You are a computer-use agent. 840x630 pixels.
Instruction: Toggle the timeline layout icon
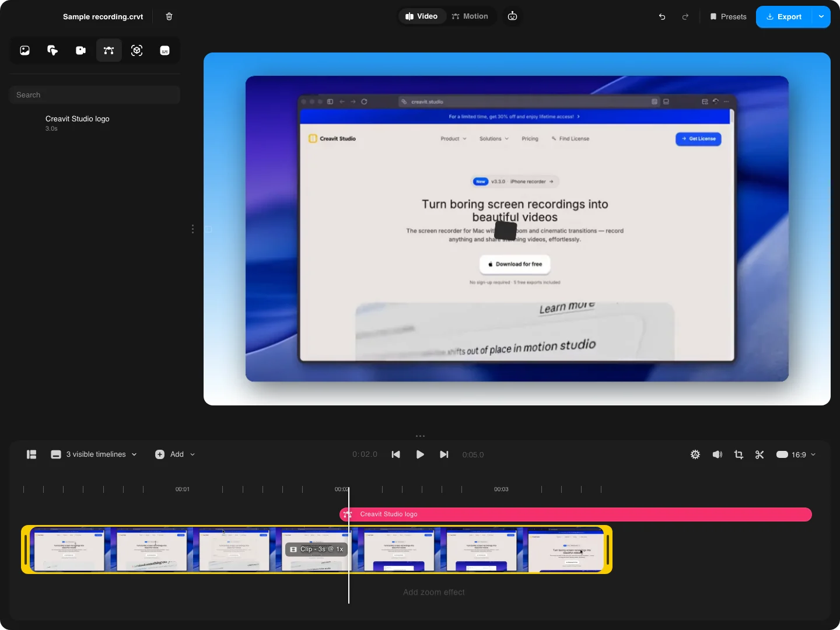pyautogui.click(x=32, y=454)
